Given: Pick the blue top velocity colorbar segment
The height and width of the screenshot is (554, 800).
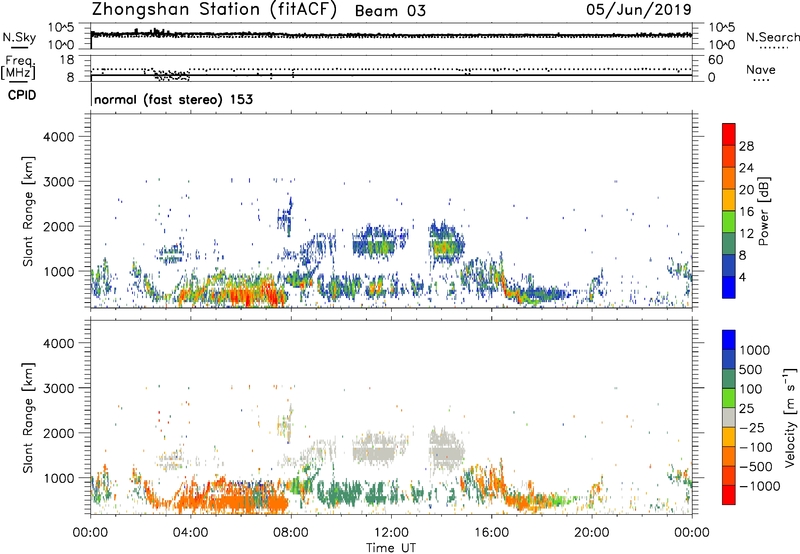Looking at the screenshot, I should [729, 340].
